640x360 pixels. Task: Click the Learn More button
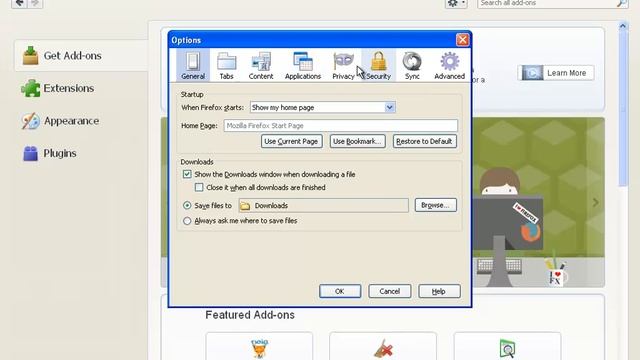pos(556,73)
